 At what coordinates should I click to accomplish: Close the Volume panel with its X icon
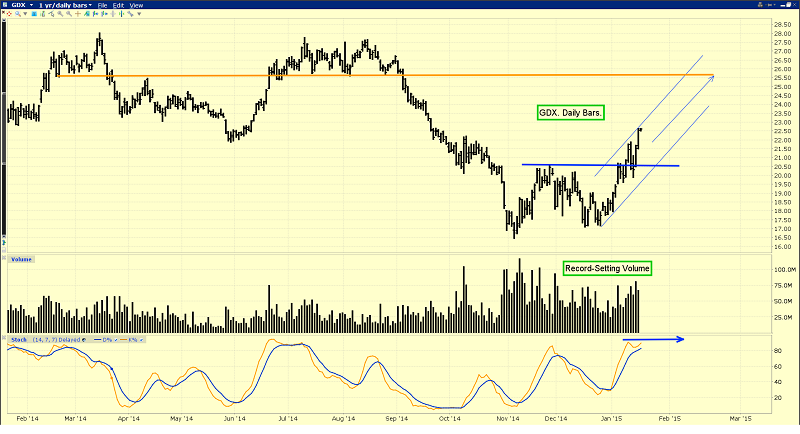tap(5, 257)
